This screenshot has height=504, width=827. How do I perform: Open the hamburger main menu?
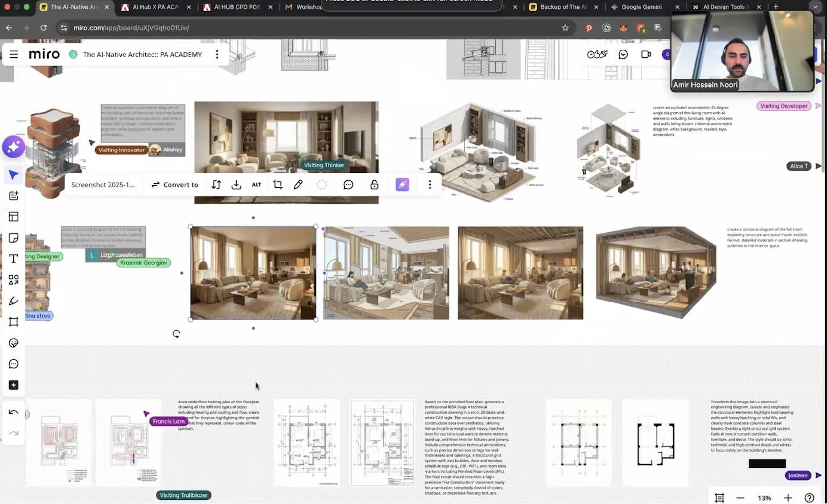click(x=14, y=54)
